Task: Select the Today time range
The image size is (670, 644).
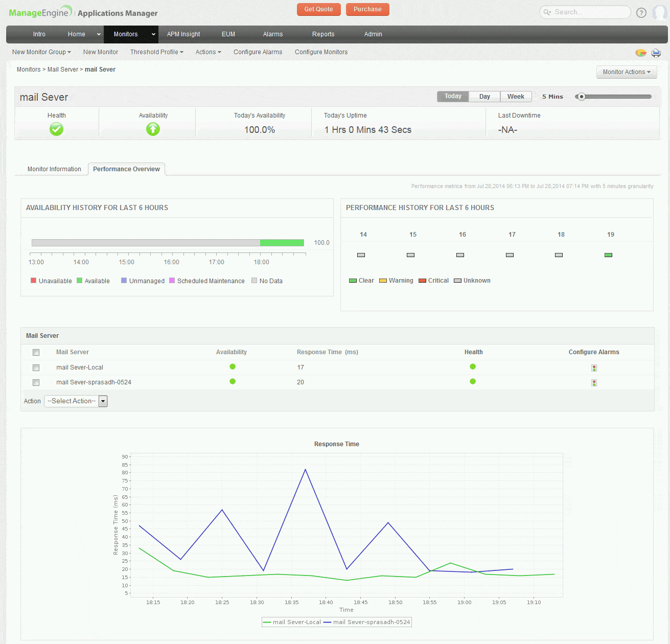Action: click(x=453, y=96)
